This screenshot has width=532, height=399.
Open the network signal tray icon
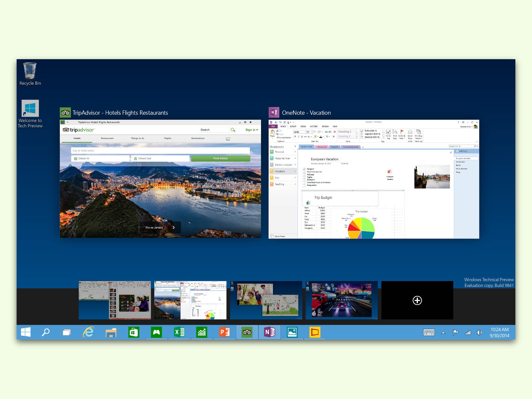[x=467, y=332]
